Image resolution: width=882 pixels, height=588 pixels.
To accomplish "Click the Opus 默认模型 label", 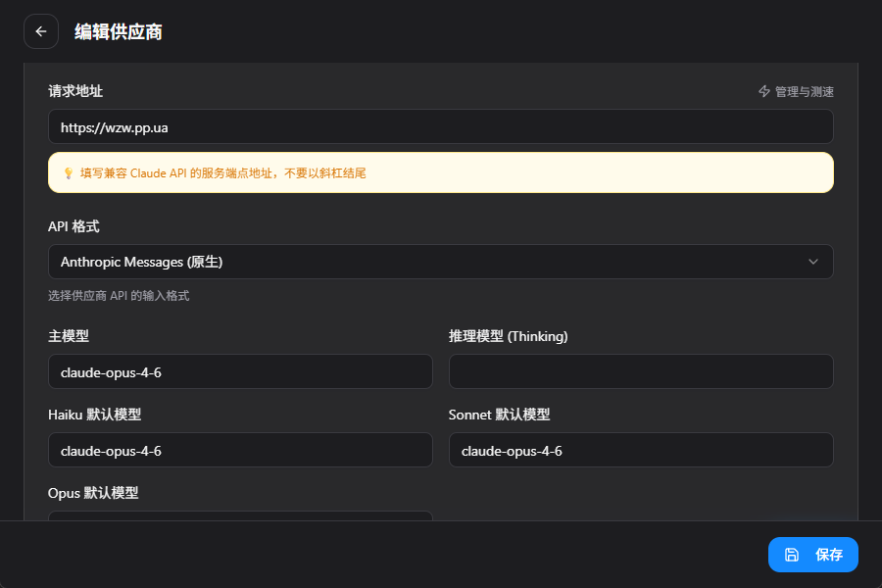I will tap(93, 493).
